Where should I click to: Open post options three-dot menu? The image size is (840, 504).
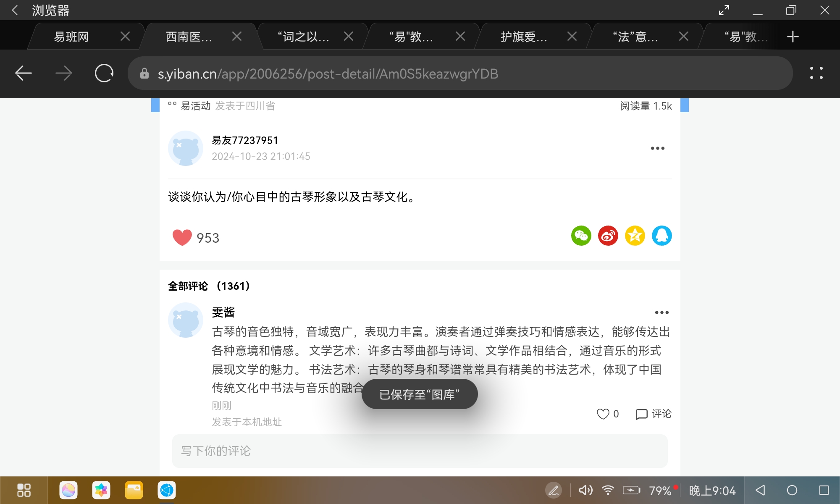tap(657, 148)
